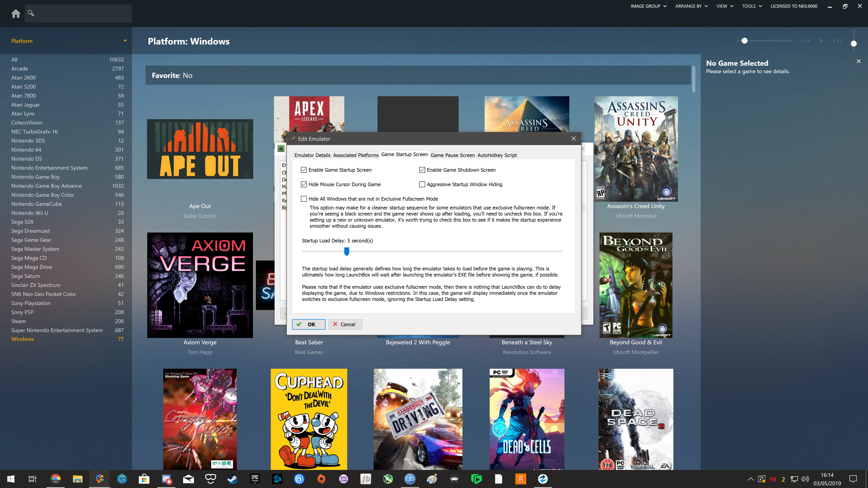Image resolution: width=868 pixels, height=488 pixels.
Task: Open Task View on taskbar
Action: tap(32, 479)
